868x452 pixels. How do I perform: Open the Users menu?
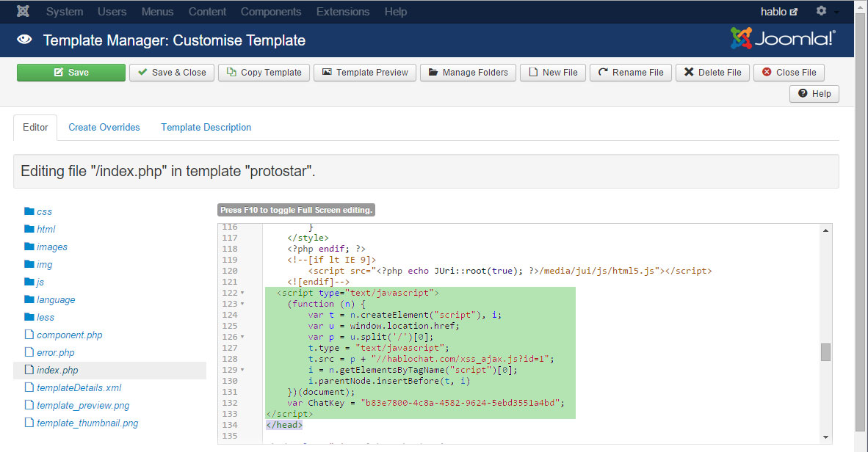(x=112, y=12)
